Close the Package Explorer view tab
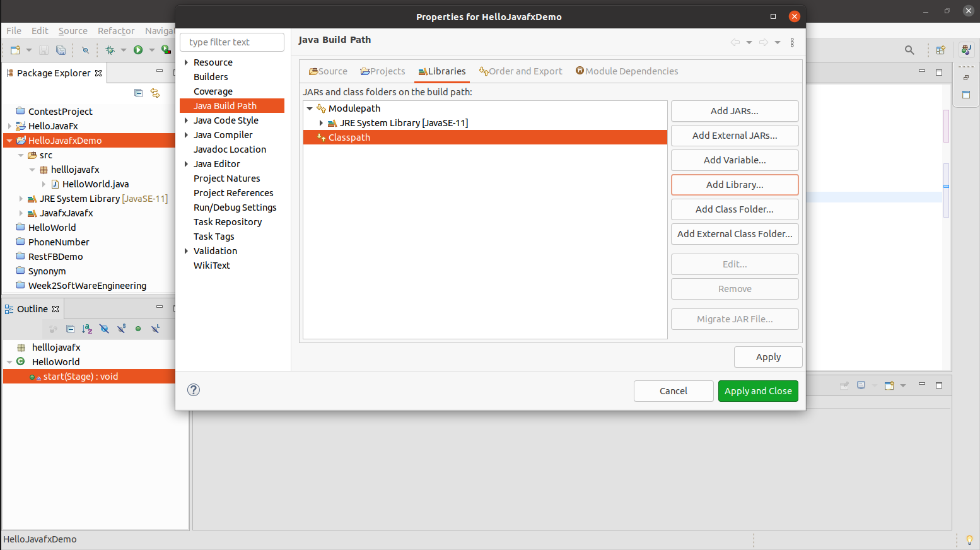This screenshot has height=550, width=980. pos(98,73)
